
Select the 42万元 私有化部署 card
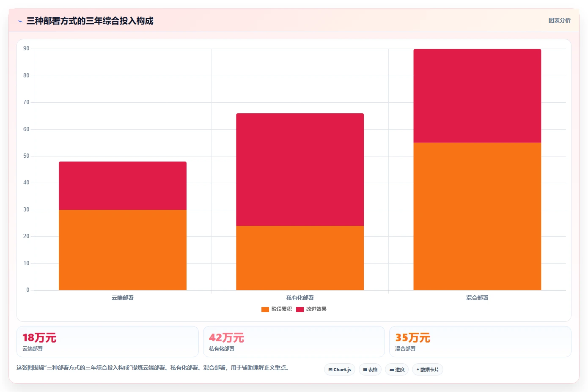tap(294, 342)
